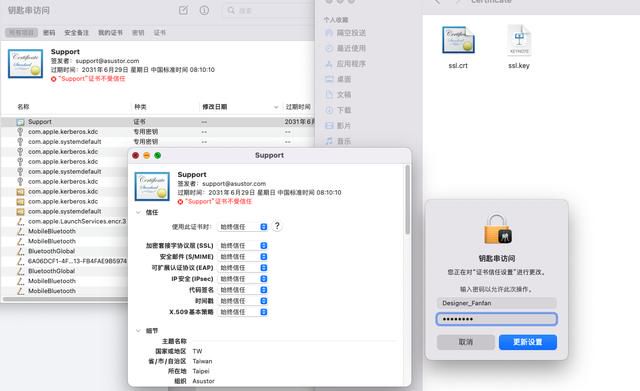Click the vertical scrollbar in Support window
640x391 pixels.
point(407,200)
